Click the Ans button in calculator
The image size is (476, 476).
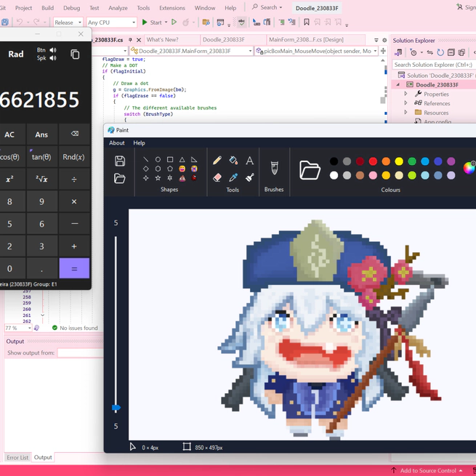click(41, 134)
